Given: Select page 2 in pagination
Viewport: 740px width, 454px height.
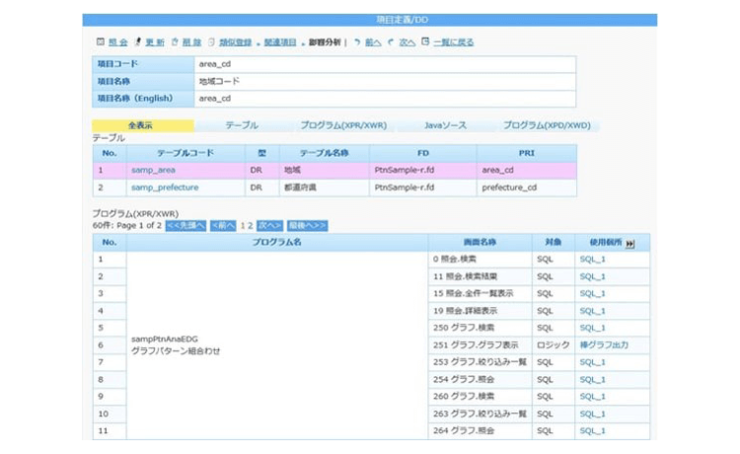Looking at the screenshot, I should click(250, 226).
